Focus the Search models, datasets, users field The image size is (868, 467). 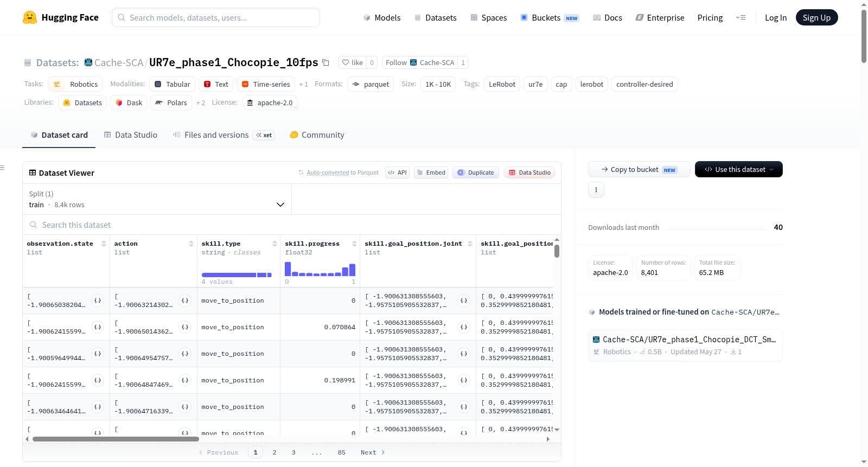216,17
